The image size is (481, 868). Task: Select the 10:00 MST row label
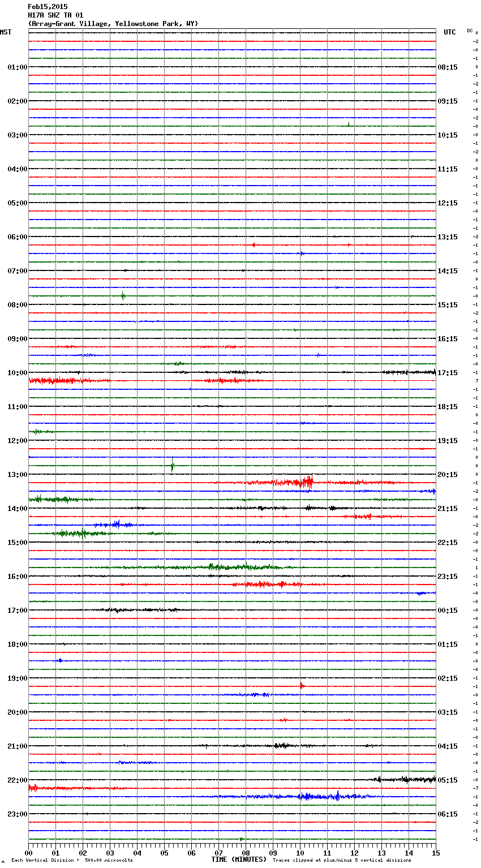pos(18,373)
